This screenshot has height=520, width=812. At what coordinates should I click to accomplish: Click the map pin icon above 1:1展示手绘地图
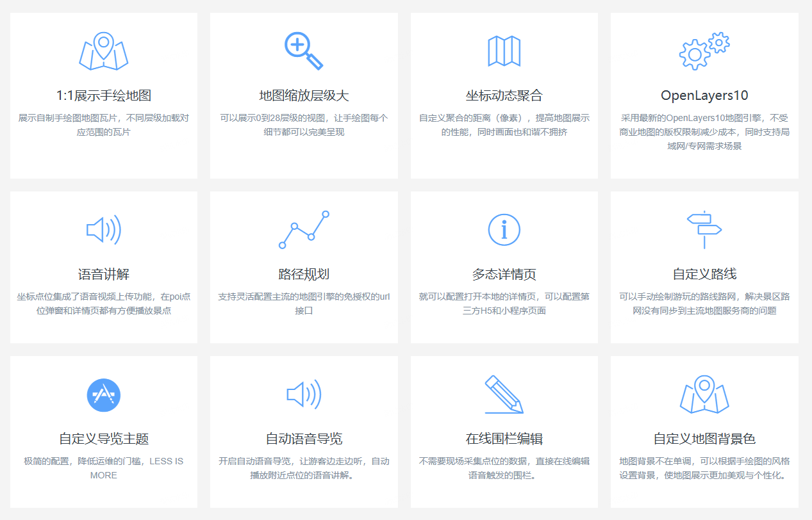[x=104, y=51]
